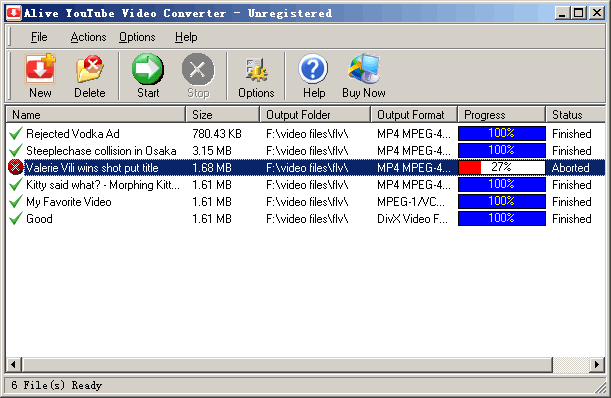Viewport: 611px width, 398px height.
Task: Click the 100% progress bar of Rejected Vodka Ad
Action: (502, 133)
